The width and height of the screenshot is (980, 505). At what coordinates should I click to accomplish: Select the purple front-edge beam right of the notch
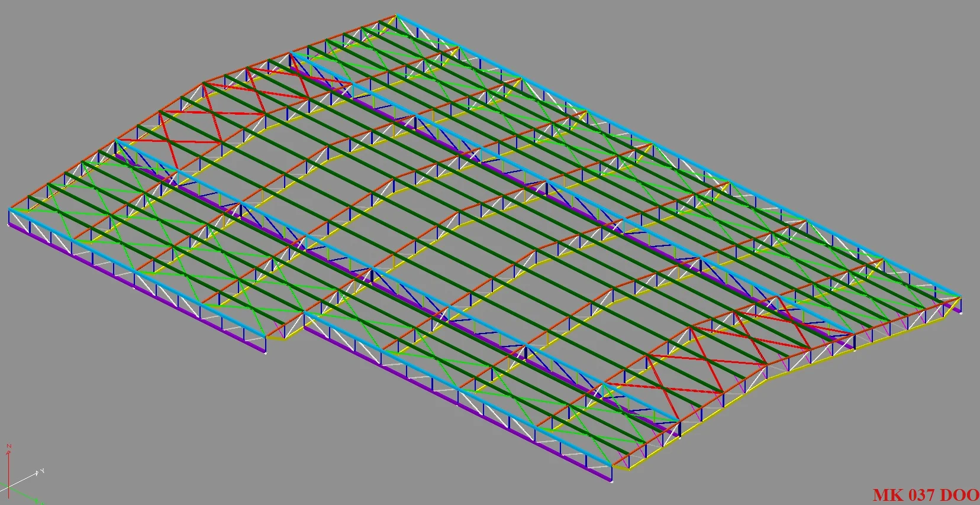(456, 403)
